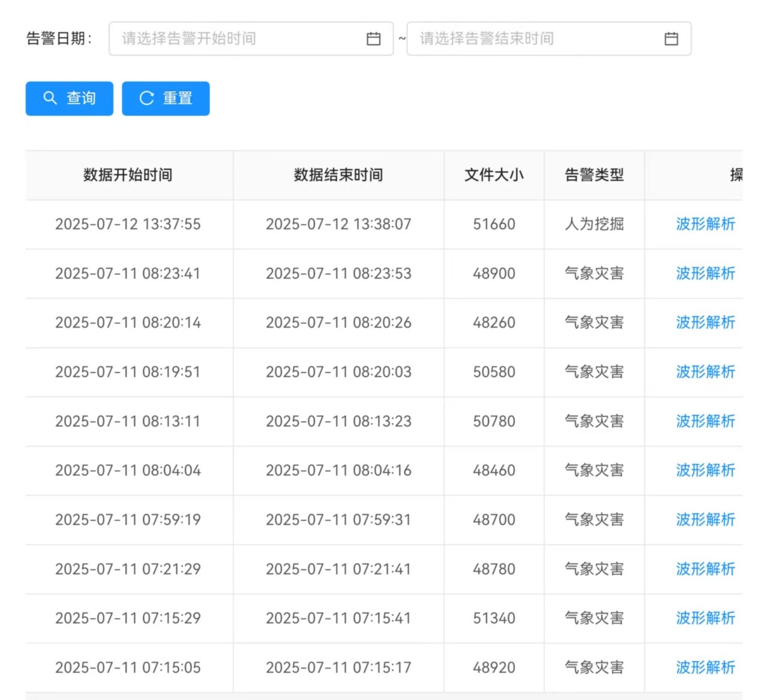Click the 查询 search button
The height and width of the screenshot is (700, 765).
[x=69, y=98]
